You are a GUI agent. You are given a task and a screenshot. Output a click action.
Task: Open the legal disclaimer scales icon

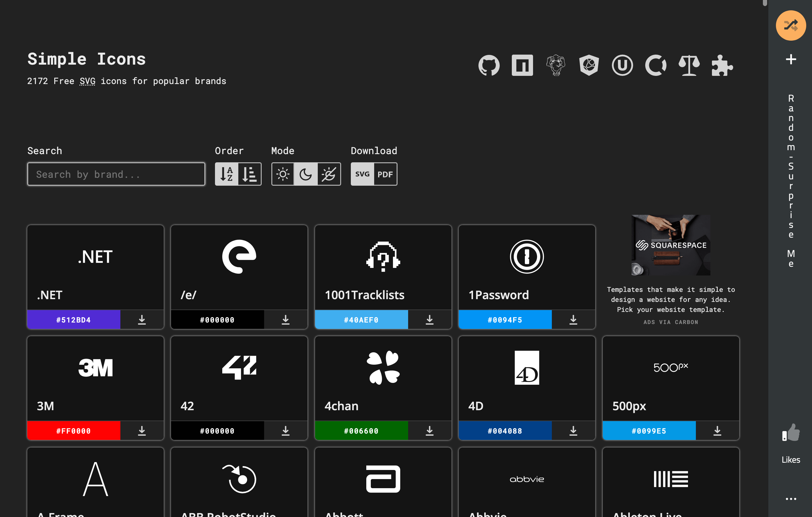point(689,65)
